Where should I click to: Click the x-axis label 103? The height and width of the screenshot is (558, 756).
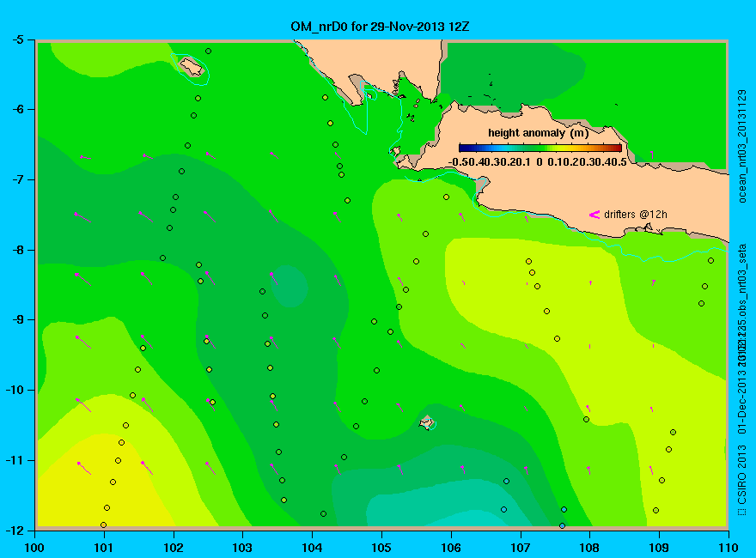pyautogui.click(x=242, y=548)
